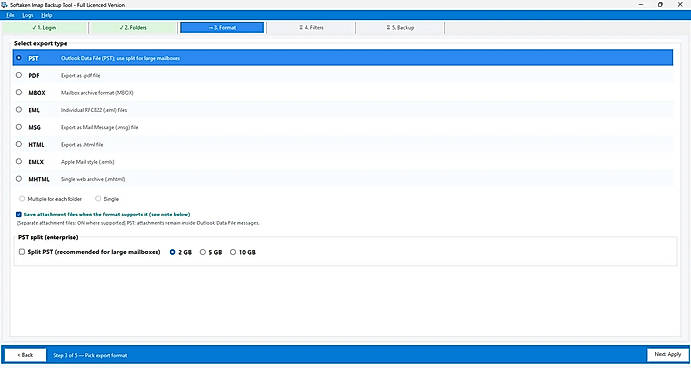The height and width of the screenshot is (368, 691).
Task: Switch to the 1. Login step tab
Action: pyautogui.click(x=45, y=27)
